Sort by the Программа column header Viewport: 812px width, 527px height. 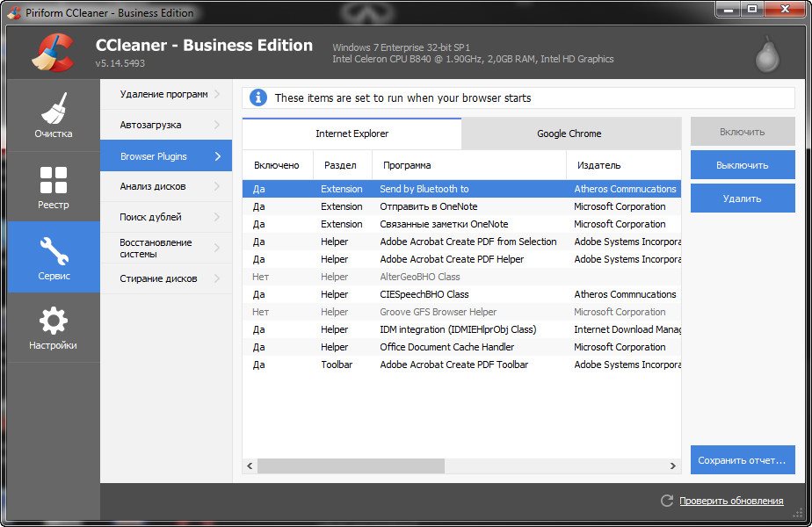(x=468, y=165)
